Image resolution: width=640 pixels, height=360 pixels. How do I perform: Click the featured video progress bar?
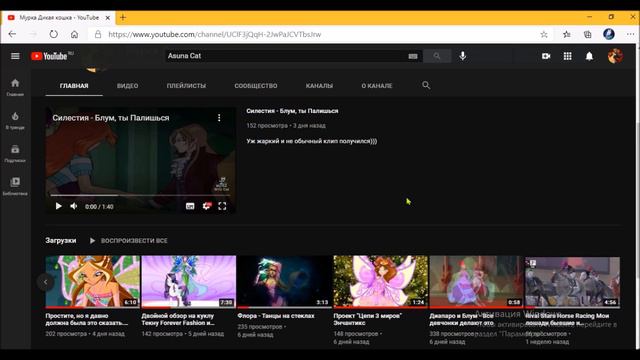click(x=140, y=196)
